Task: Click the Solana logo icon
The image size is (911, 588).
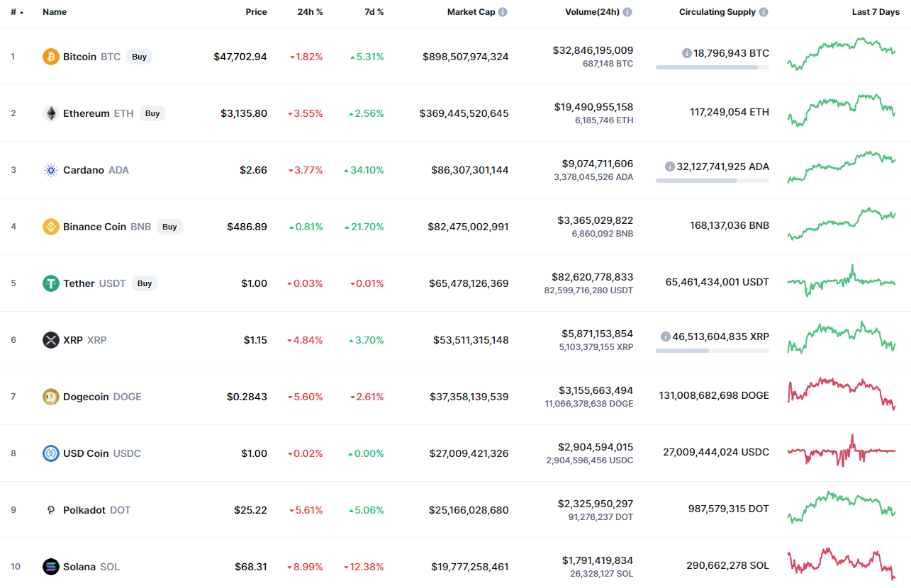Action: coord(51,567)
